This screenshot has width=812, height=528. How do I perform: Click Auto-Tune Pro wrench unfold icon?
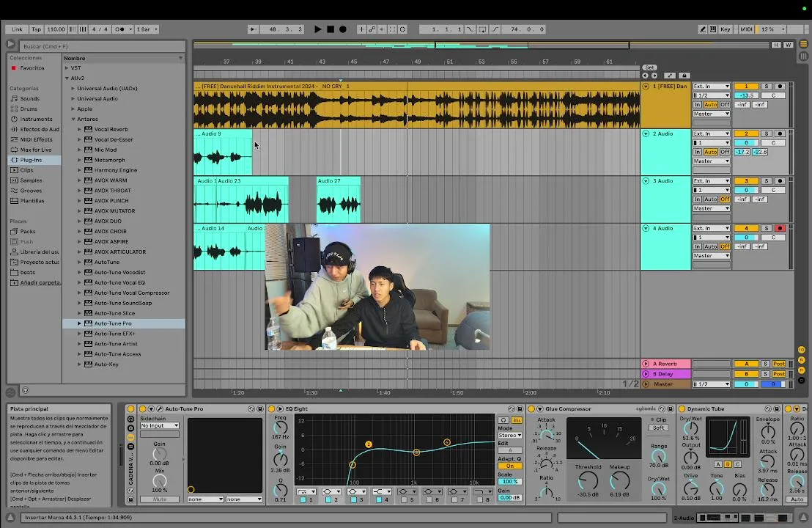coord(160,408)
